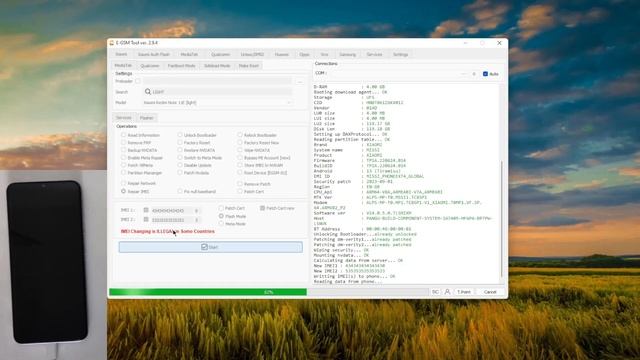Switch to the Unisoc(SPRD) top tab
The width and height of the screenshot is (640, 360).
coord(252,54)
